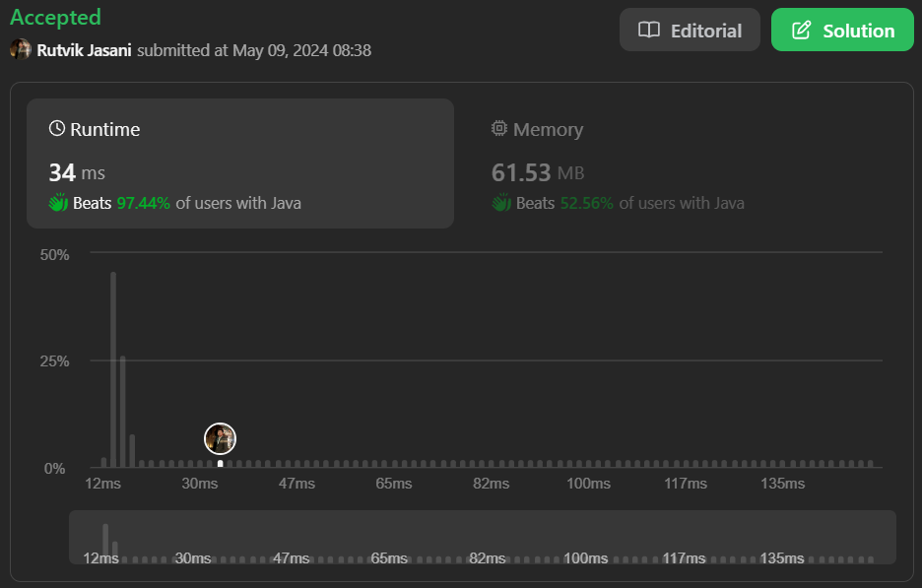Click the clock icon next to Runtime
Image resolution: width=922 pixels, height=588 pixels.
point(56,128)
